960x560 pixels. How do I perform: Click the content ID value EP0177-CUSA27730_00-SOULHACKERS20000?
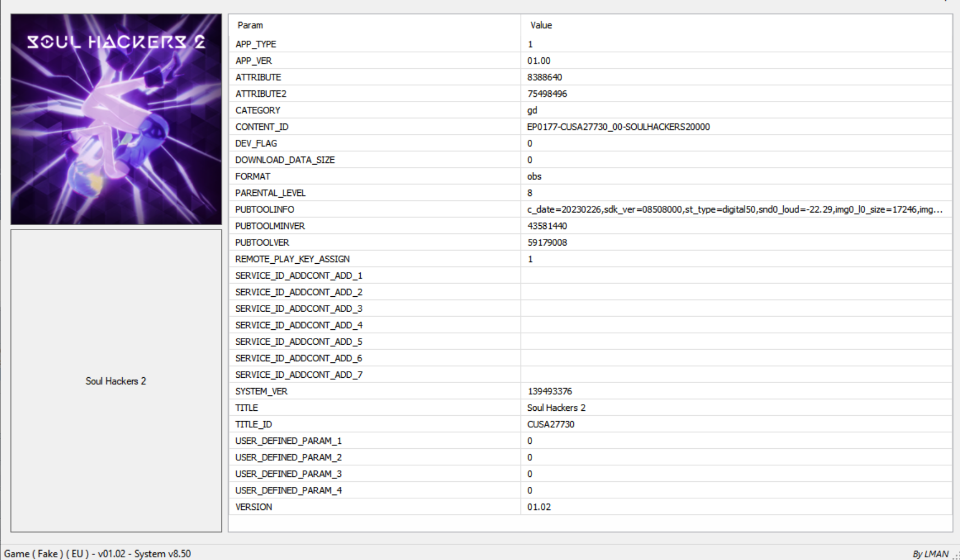point(618,127)
